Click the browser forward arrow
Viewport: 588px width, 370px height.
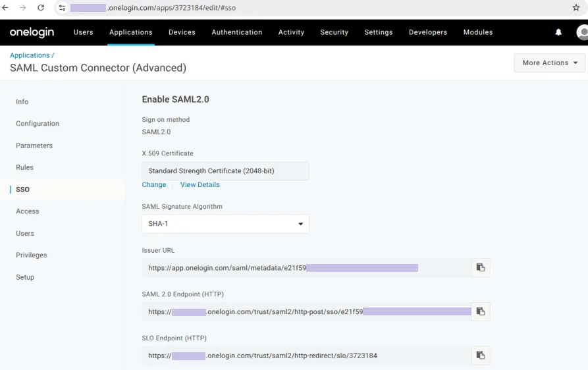pyautogui.click(x=23, y=7)
